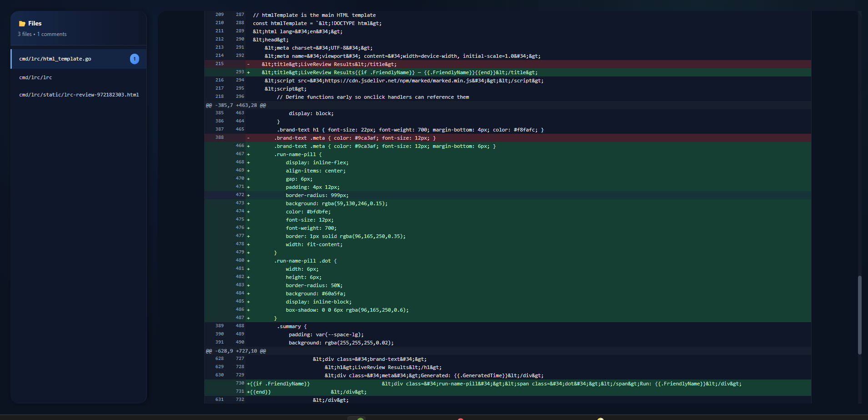Click the page's vertical scrollbar thumb
The image size is (868, 420).
pyautogui.click(x=859, y=315)
